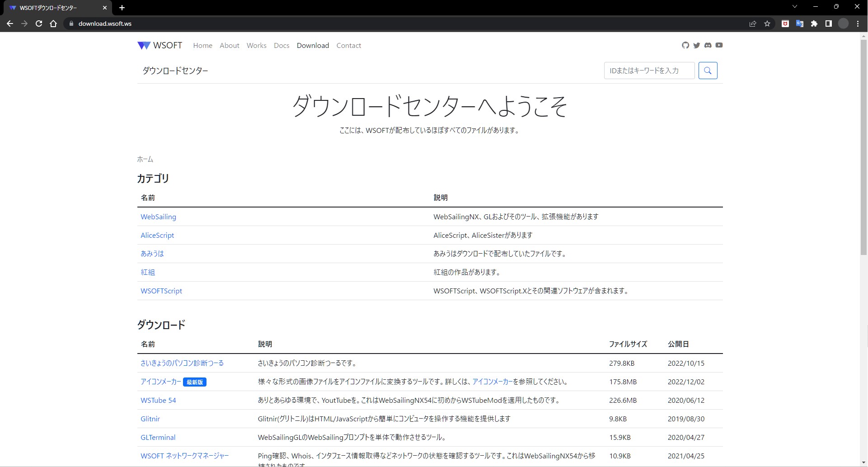
Task: Open the Discord icon in header
Action: coord(708,45)
